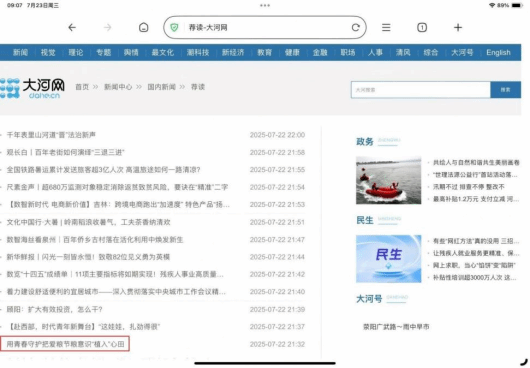Reload the page with the refresh icon
Viewport: 530px width, 368px height.
point(356,27)
